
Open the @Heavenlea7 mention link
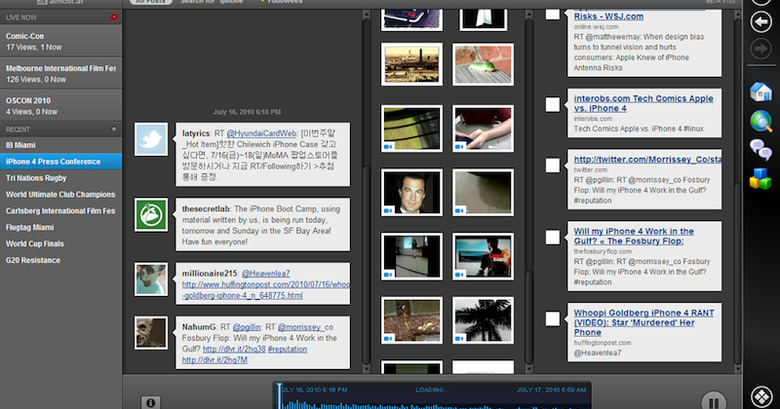click(x=266, y=274)
